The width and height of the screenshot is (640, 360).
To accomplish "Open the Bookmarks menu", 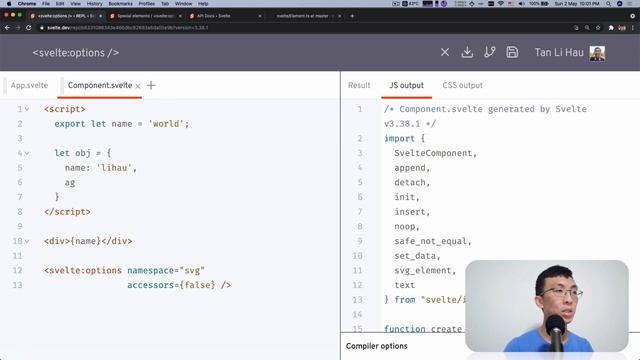I will pos(120,4).
